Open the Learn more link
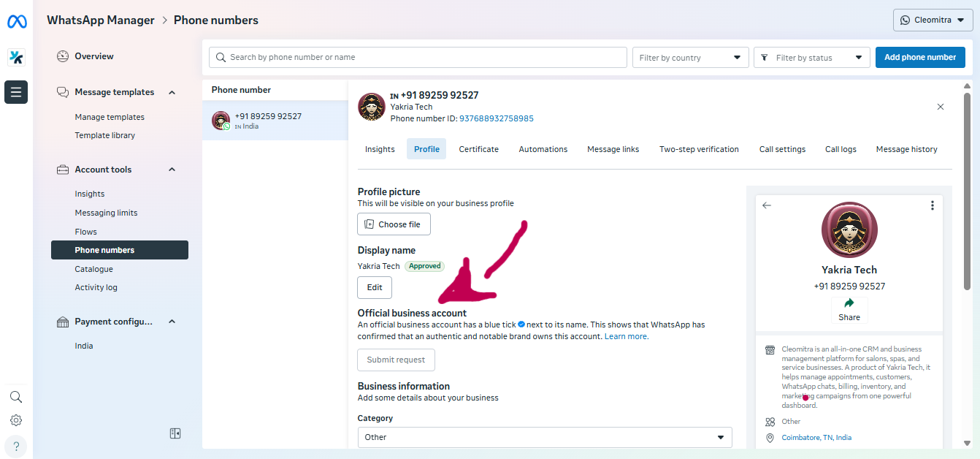 (x=626, y=336)
